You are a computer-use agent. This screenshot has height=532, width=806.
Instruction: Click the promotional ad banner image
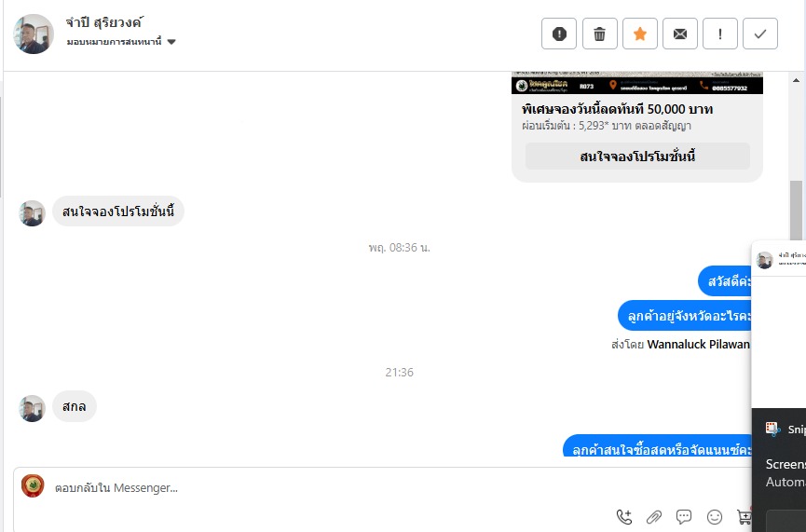tap(637, 83)
